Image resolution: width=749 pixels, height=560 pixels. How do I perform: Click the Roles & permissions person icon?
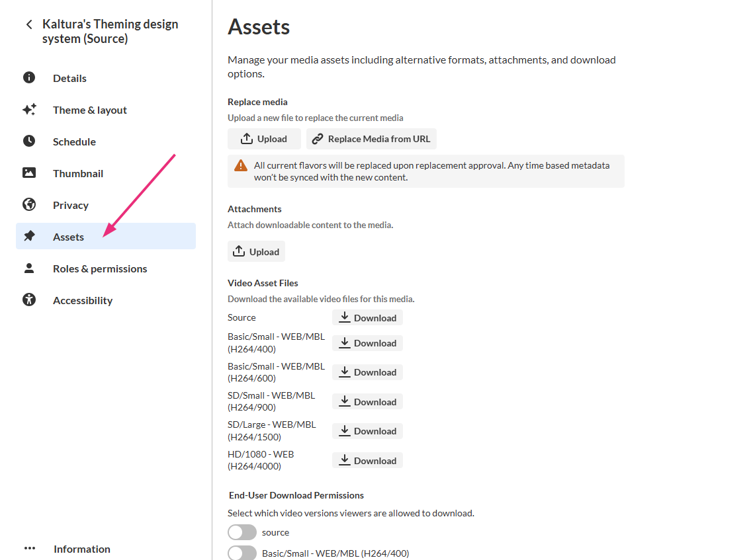point(29,268)
